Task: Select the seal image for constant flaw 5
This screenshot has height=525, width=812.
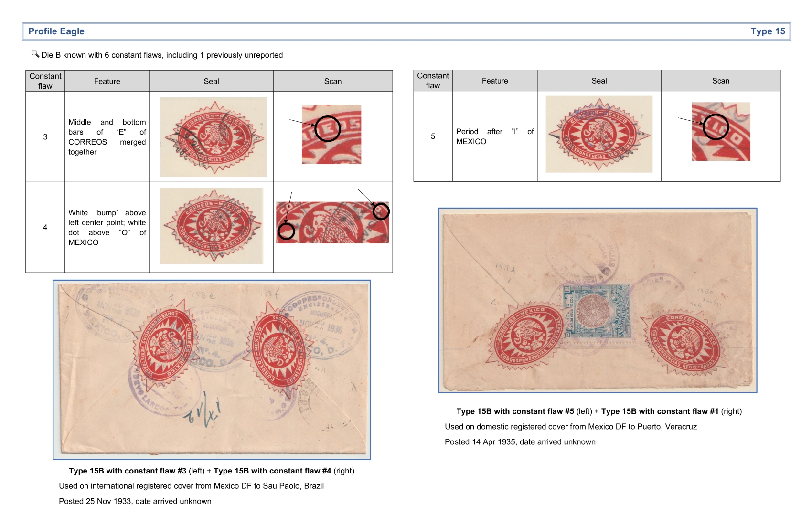Action: pos(599,134)
